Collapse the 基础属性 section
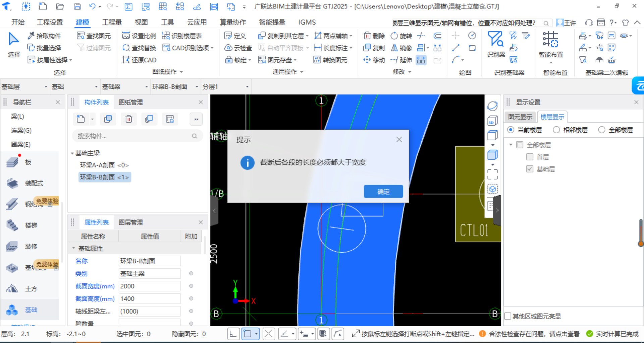This screenshot has height=343, width=644. (73, 248)
